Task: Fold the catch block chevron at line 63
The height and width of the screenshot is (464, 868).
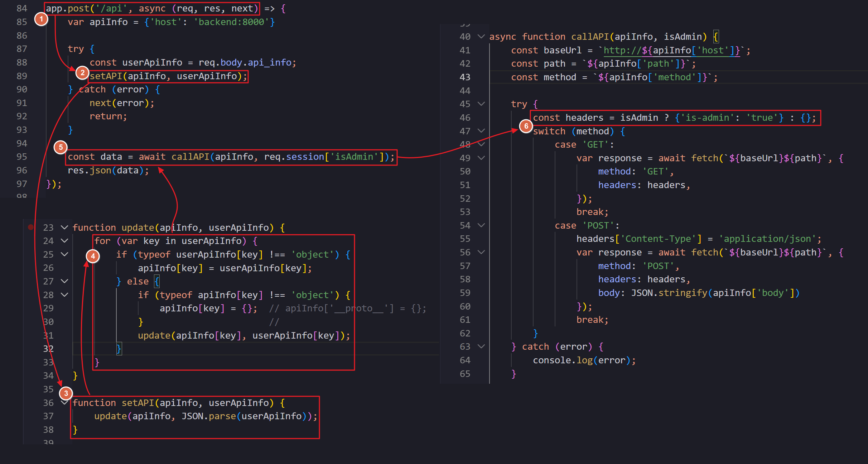Action: 481,346
